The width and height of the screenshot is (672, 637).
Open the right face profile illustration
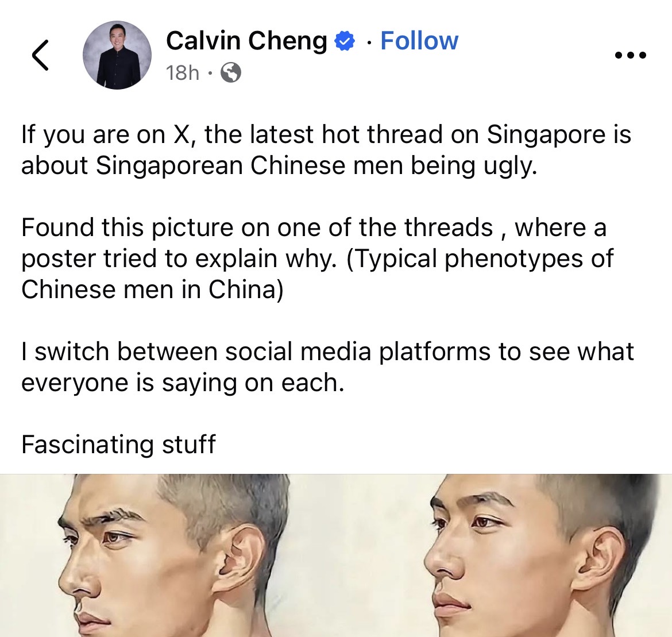pos(540,555)
